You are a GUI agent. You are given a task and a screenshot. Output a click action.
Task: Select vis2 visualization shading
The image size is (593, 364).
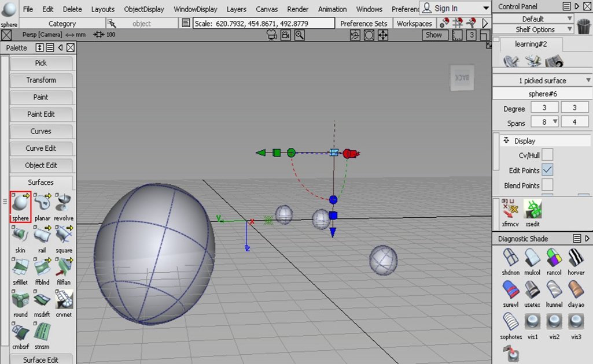click(x=554, y=325)
